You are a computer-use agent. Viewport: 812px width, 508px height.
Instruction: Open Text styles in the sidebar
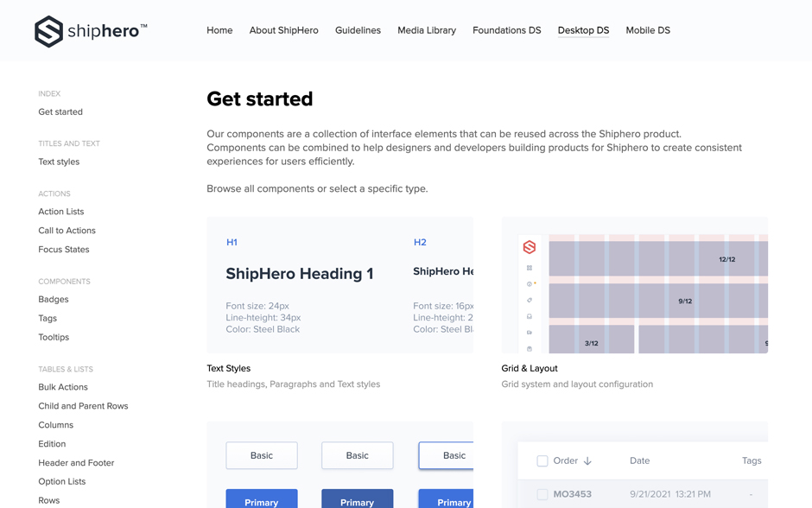coord(59,162)
